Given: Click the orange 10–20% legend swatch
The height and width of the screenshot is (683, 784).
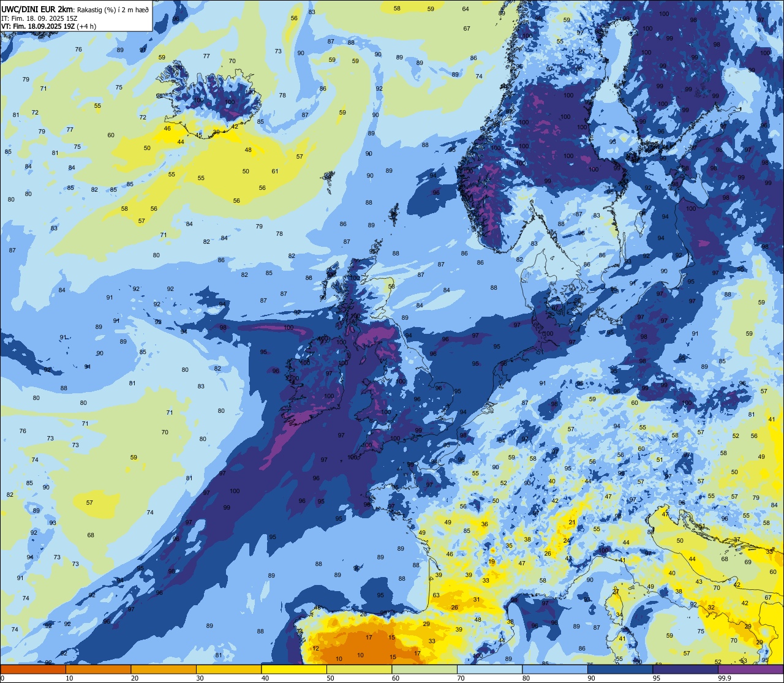Looking at the screenshot, I should click(99, 669).
